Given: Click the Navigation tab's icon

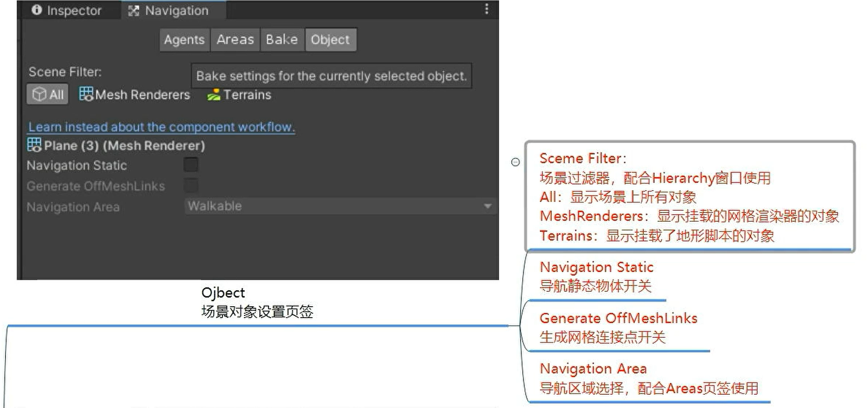Looking at the screenshot, I should pos(134,10).
